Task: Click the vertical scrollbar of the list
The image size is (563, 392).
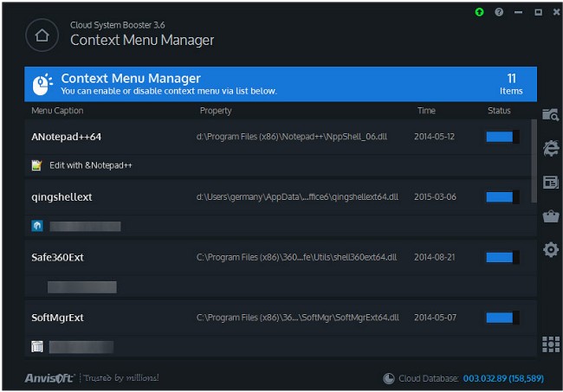Action: (534, 160)
